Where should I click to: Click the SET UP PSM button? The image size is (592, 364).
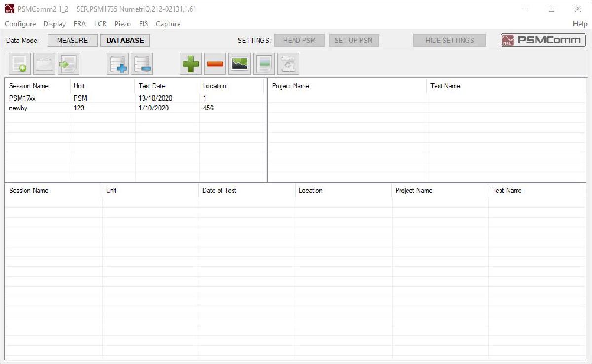tap(354, 40)
